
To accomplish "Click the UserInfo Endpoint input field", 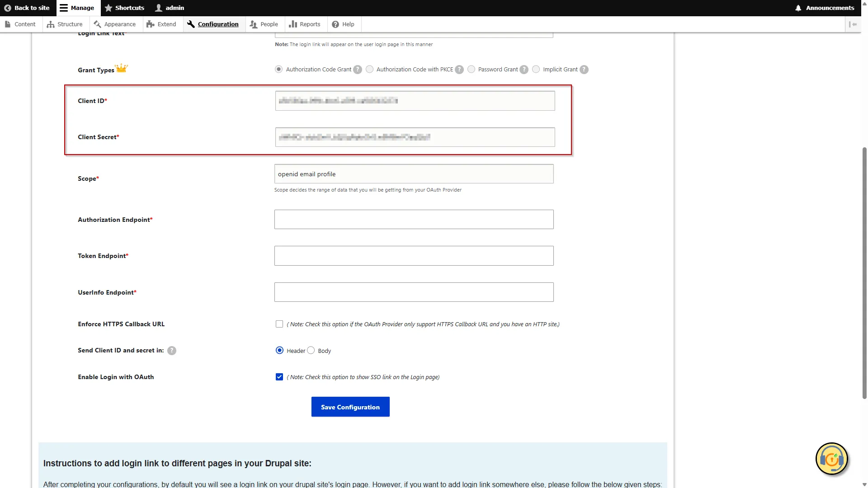I will point(414,292).
